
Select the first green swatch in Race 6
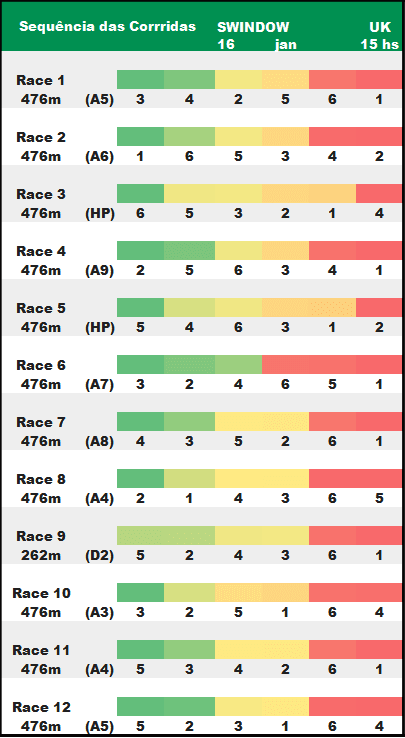point(140,364)
